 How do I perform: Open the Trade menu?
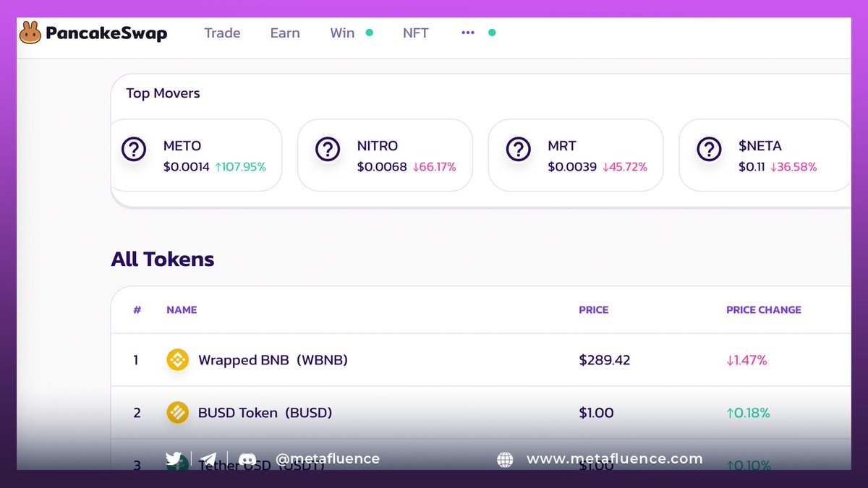(222, 33)
